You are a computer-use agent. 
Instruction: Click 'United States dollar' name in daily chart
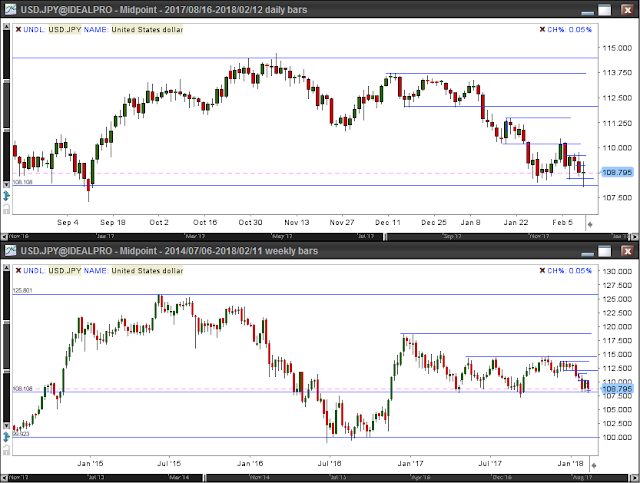tap(147, 29)
